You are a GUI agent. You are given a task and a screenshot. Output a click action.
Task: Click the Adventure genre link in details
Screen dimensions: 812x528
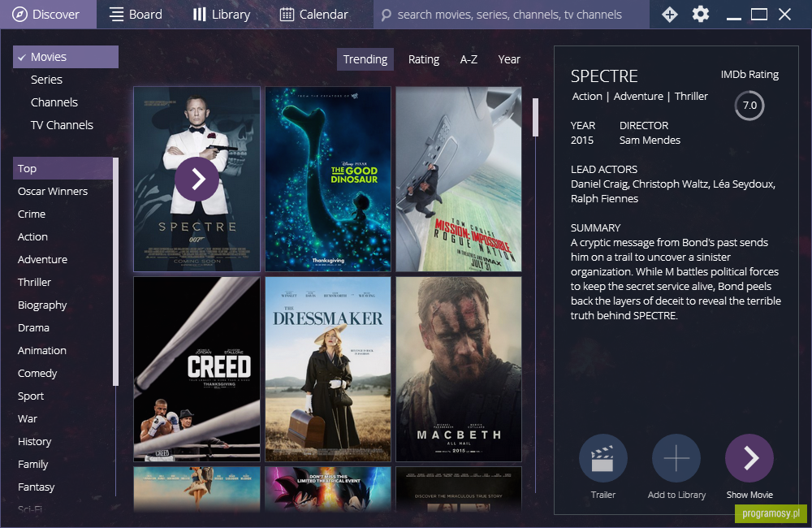[x=638, y=97]
